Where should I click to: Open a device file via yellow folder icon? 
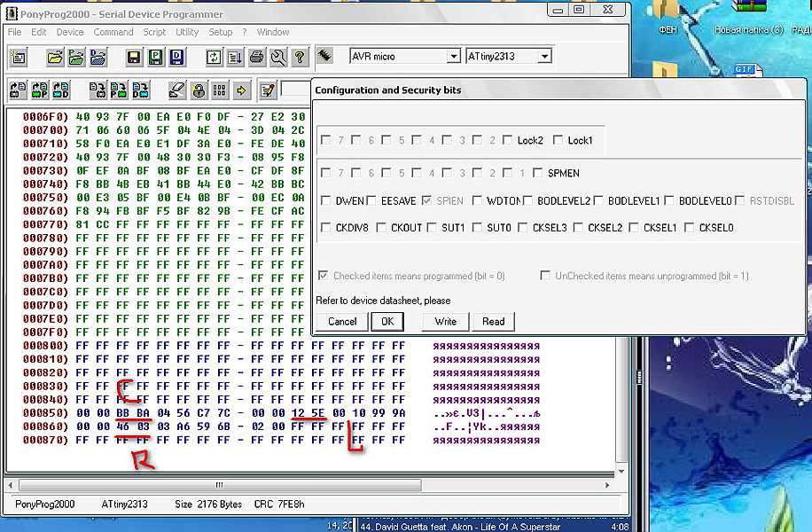coord(55,57)
